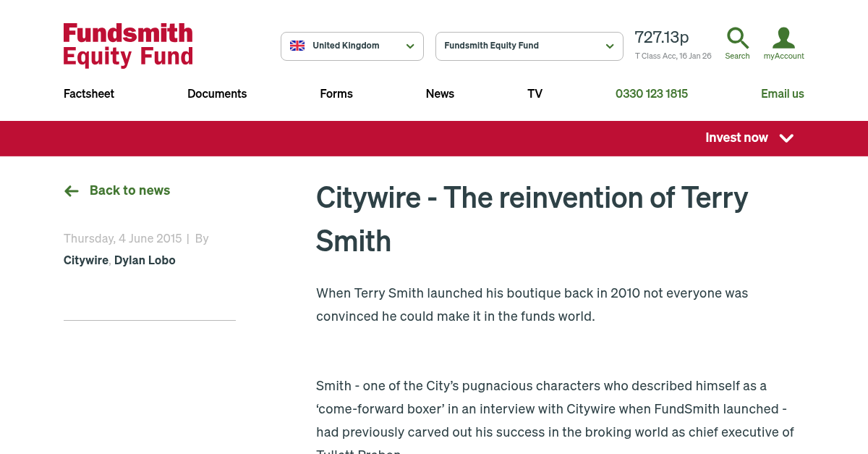The width and height of the screenshot is (868, 454).
Task: Open the Email us link
Action: coord(783,94)
